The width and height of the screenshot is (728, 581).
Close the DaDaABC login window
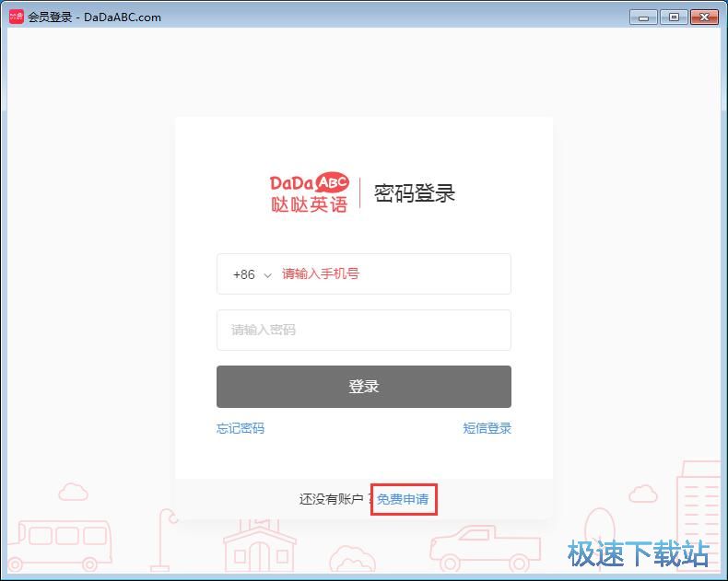point(704,17)
